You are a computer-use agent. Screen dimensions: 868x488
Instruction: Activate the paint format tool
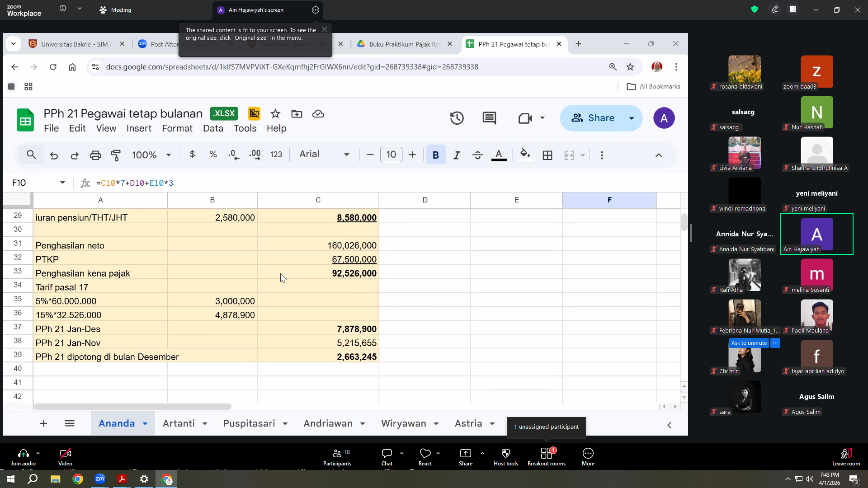[116, 155]
